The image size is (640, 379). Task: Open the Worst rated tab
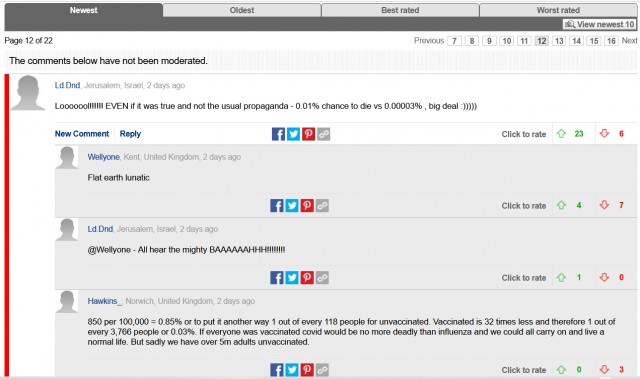[558, 10]
